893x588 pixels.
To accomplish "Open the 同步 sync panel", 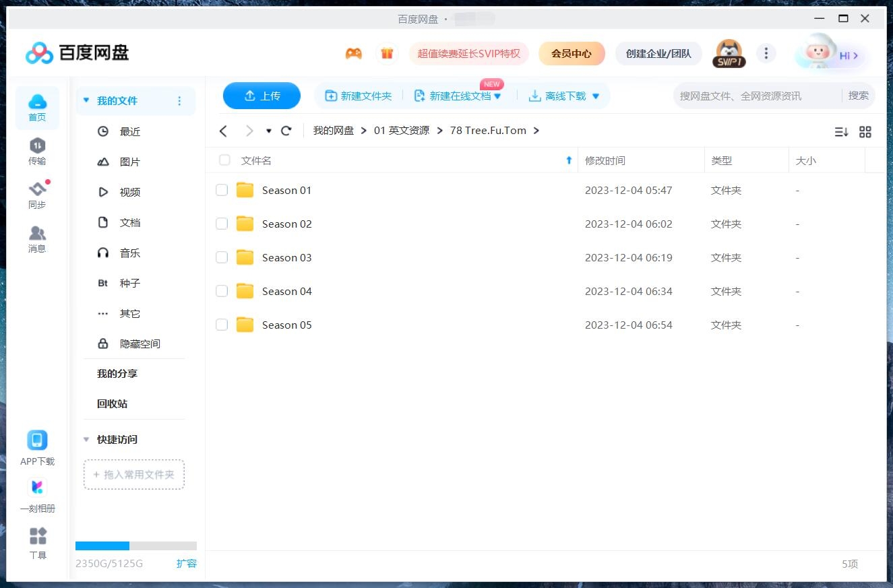I will 37,195.
